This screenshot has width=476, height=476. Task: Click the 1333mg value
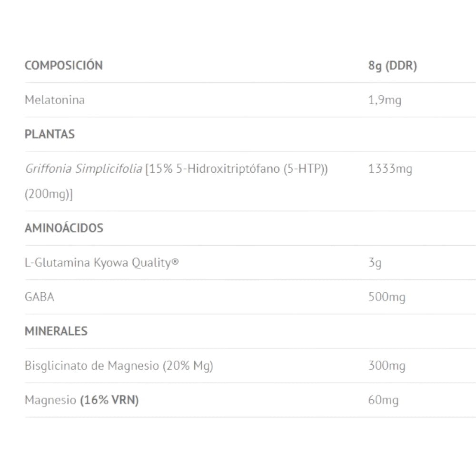coord(390,169)
